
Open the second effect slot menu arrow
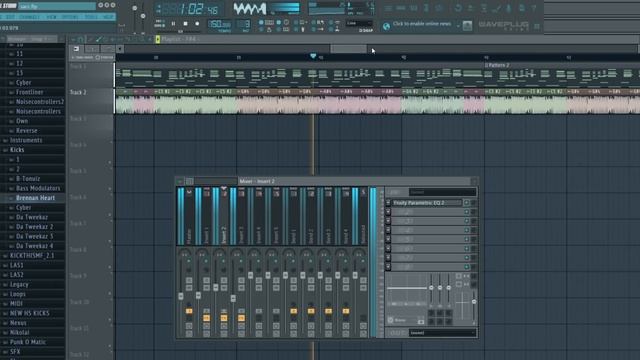point(388,212)
